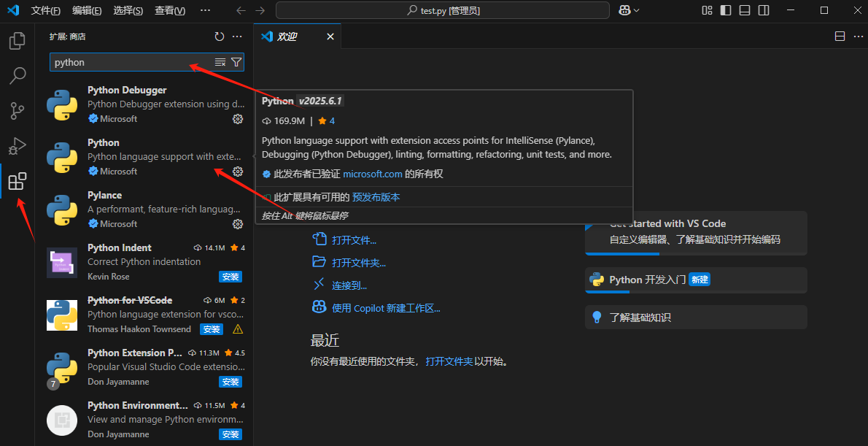The image size is (868, 446).
Task: Click 打开文件夹 link under 最近
Action: [449, 362]
